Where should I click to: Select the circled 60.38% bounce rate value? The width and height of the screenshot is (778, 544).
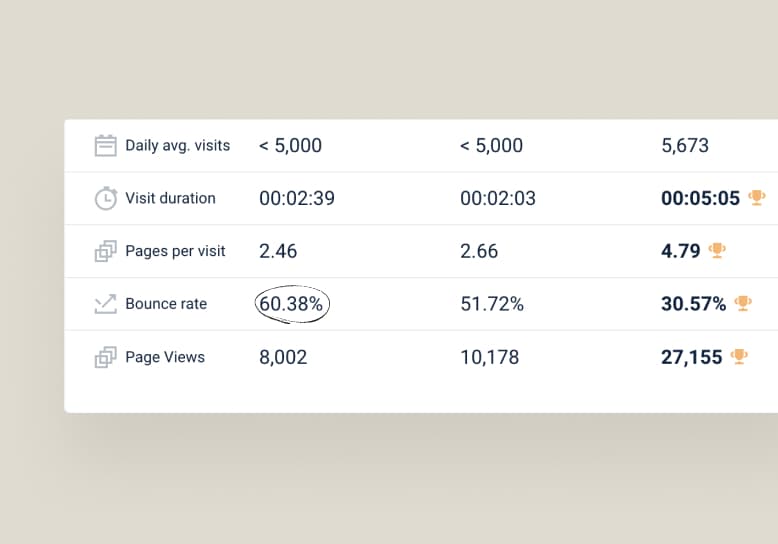coord(291,304)
